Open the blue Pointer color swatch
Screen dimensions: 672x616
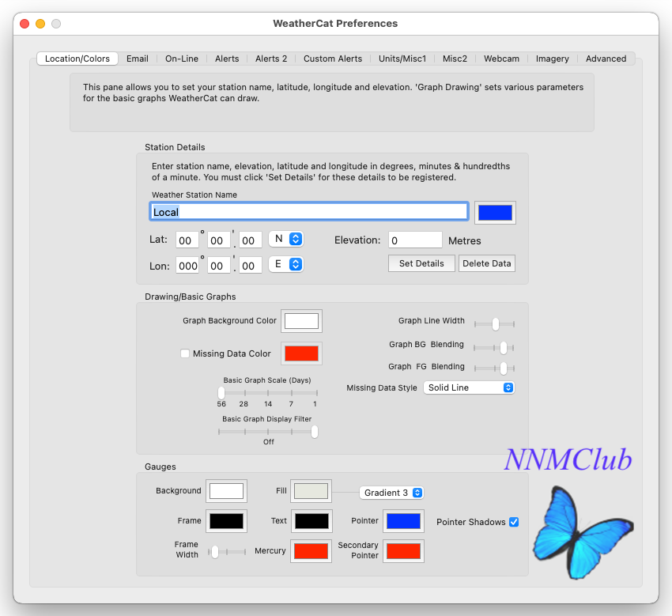403,521
